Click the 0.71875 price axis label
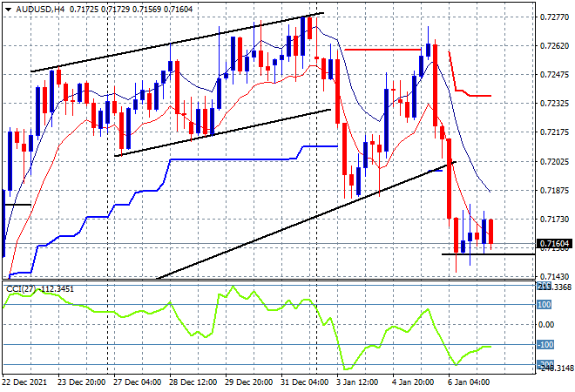Screen dimensions: 575x392 pyautogui.click(x=554, y=190)
